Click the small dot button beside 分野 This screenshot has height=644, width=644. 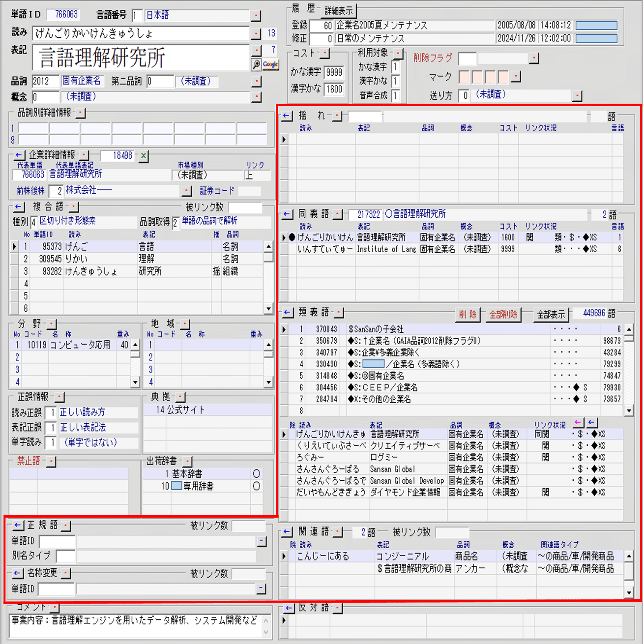(52, 324)
